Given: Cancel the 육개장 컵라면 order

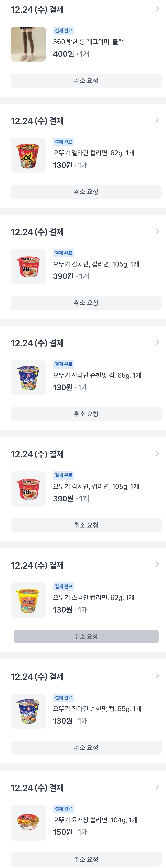Looking at the screenshot, I should point(86,859).
